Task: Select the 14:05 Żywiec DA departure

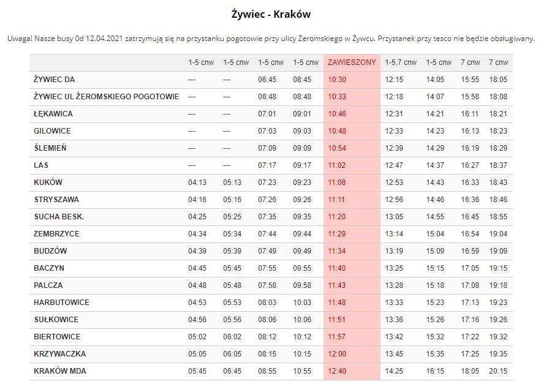Action: coord(435,80)
